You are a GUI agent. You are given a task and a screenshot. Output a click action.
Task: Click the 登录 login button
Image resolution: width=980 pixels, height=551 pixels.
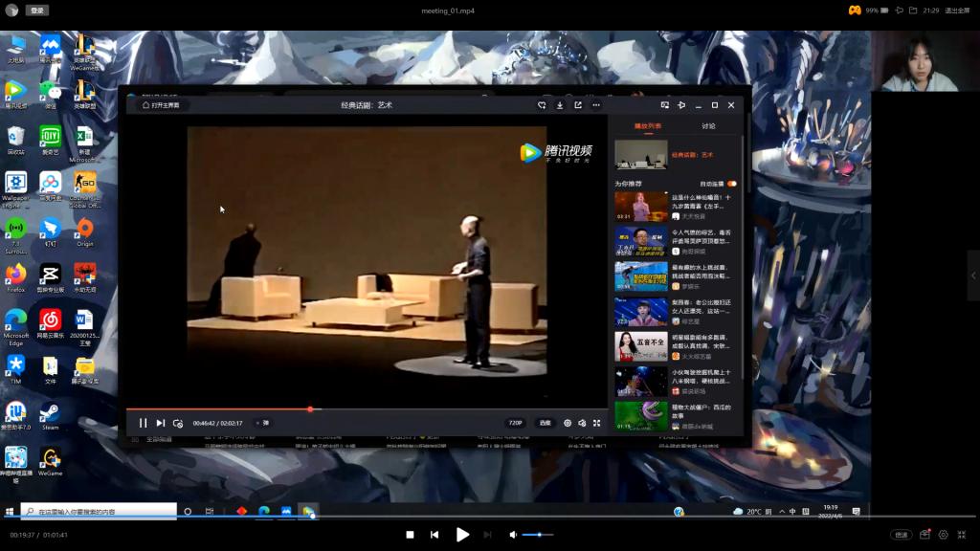(x=36, y=11)
